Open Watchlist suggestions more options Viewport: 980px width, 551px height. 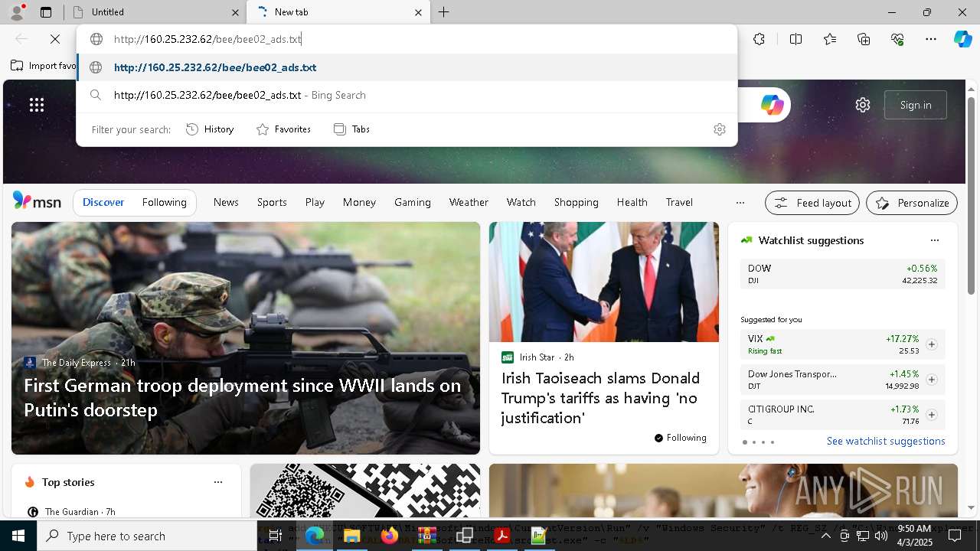tap(934, 240)
